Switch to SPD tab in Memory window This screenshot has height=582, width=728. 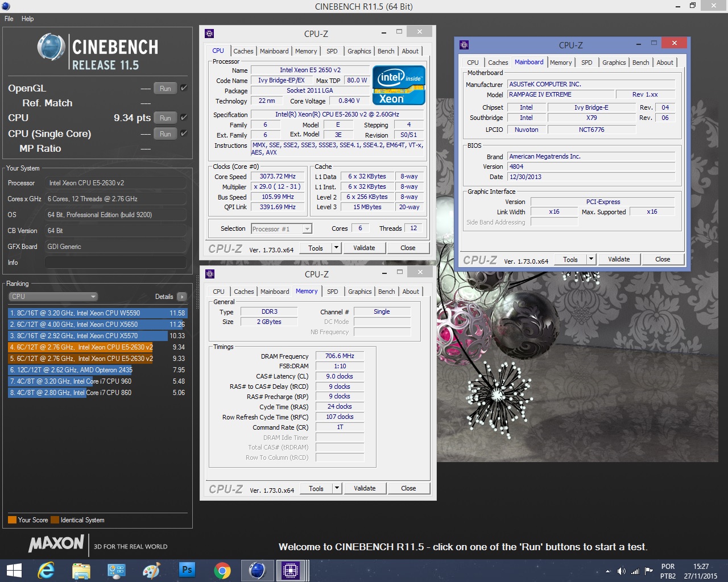click(333, 292)
